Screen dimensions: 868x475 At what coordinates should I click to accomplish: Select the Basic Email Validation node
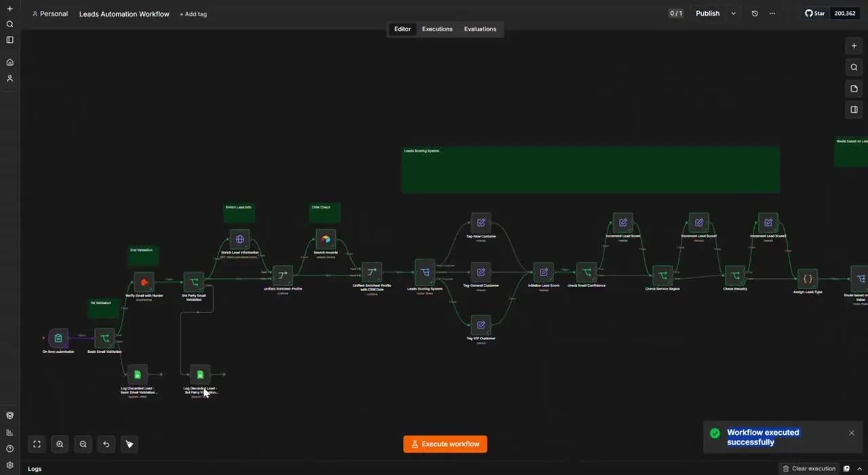(x=104, y=338)
